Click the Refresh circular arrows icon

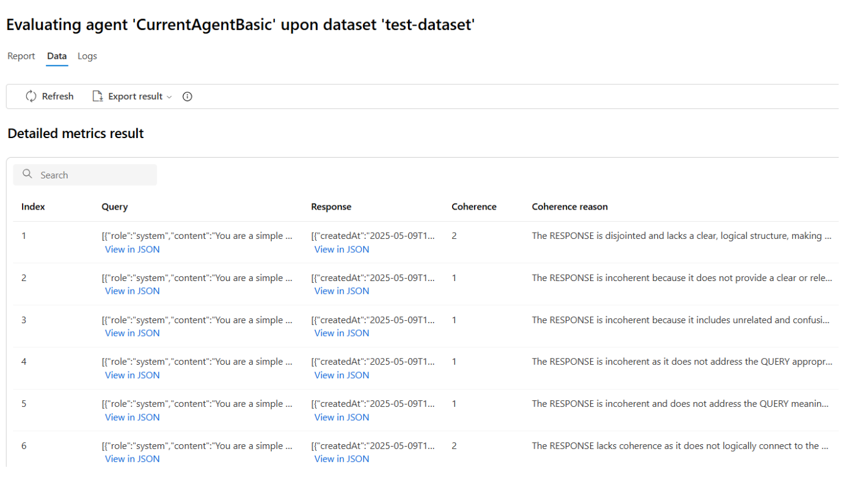click(x=31, y=97)
